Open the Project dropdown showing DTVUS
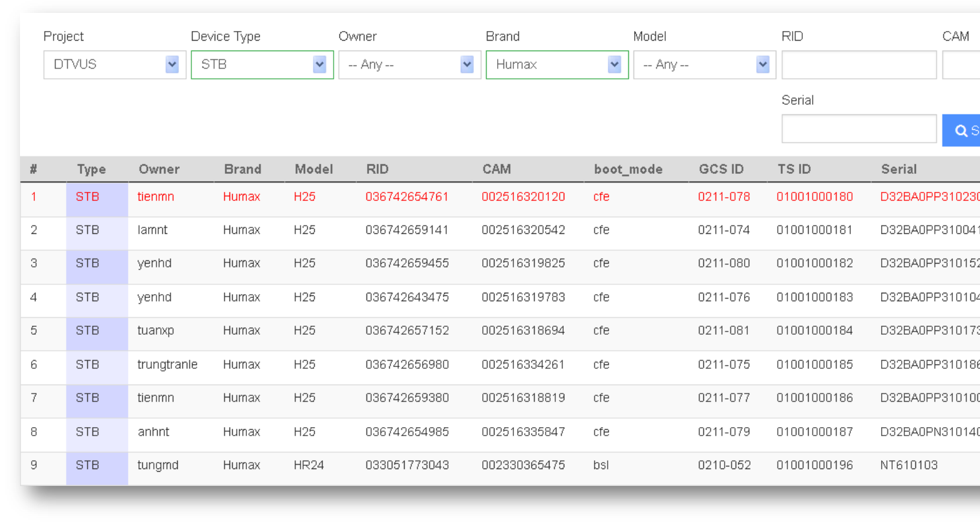 (x=114, y=65)
